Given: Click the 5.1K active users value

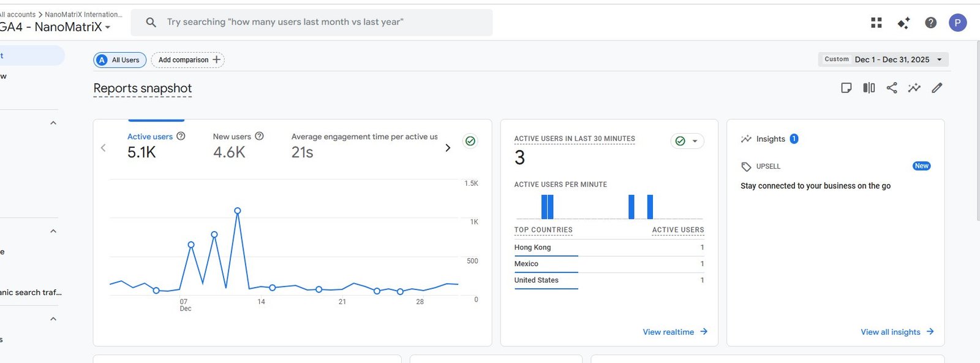Looking at the screenshot, I should pos(141,152).
